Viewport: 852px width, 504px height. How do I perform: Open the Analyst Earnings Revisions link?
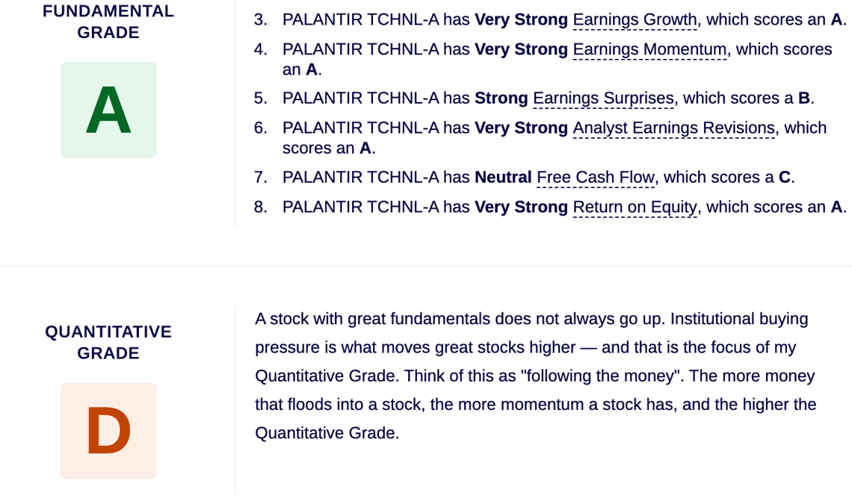point(674,128)
